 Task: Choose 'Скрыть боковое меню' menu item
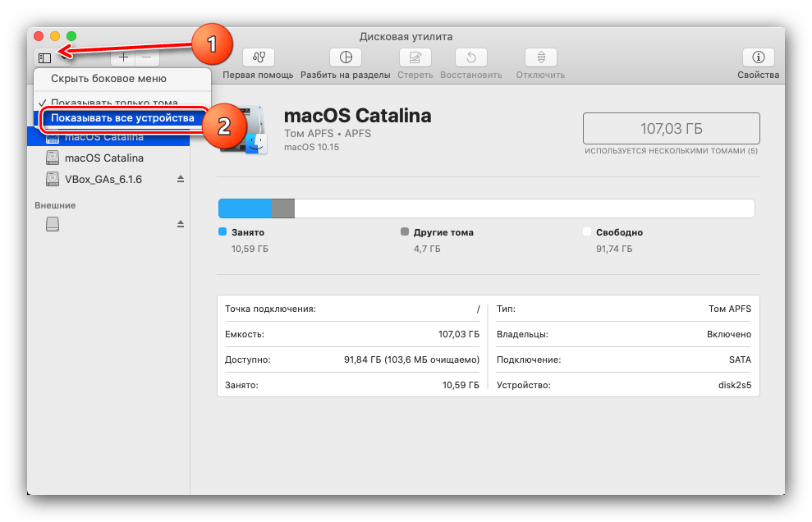tap(122, 79)
